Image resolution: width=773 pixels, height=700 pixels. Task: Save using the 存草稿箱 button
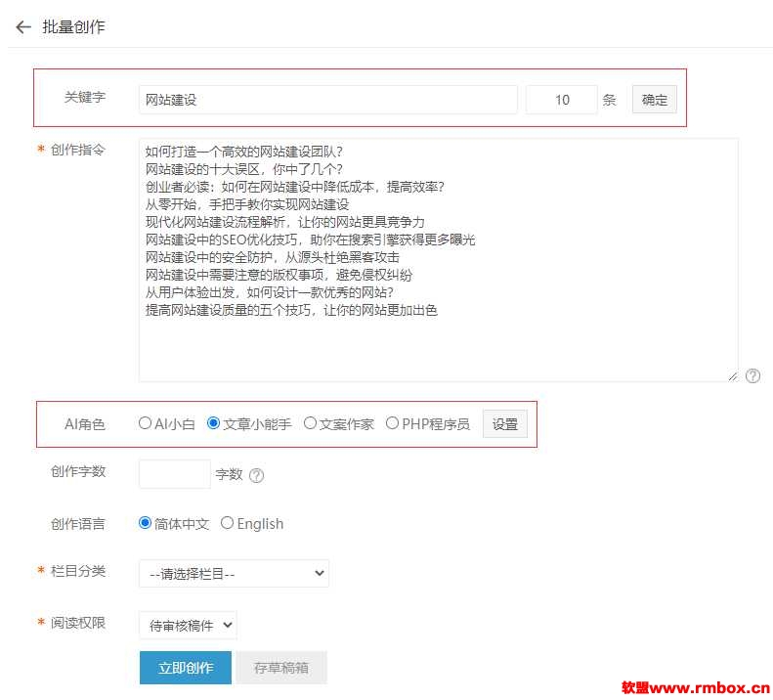coord(281,668)
